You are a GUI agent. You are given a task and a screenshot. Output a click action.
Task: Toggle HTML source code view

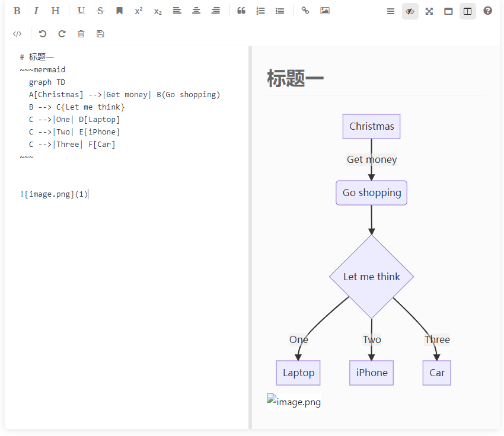tap(17, 33)
